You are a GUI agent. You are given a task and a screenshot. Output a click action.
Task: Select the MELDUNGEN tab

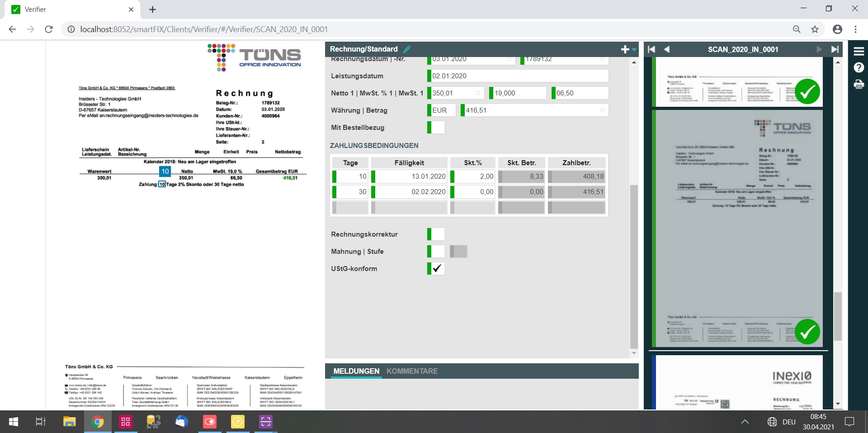(356, 371)
